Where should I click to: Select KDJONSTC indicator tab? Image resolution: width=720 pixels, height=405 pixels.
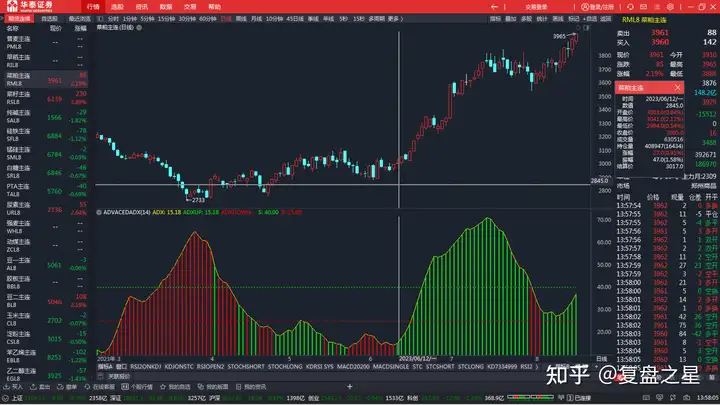[x=179, y=367]
